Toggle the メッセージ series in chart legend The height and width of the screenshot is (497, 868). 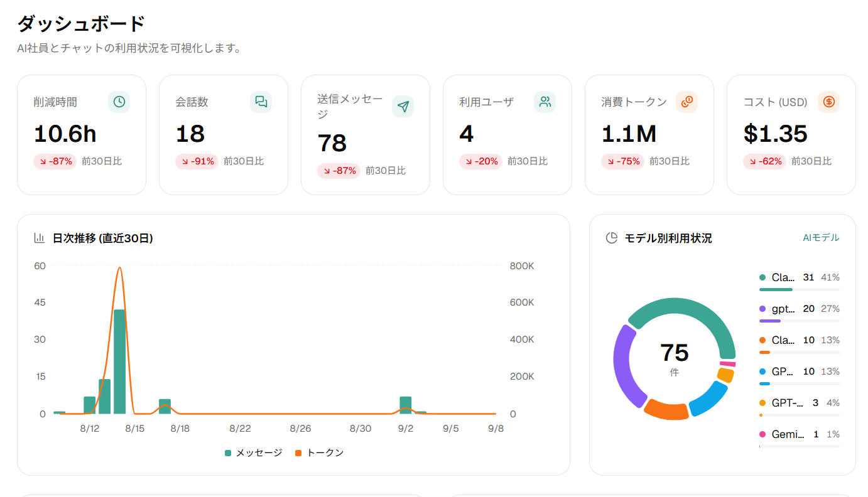254,452
